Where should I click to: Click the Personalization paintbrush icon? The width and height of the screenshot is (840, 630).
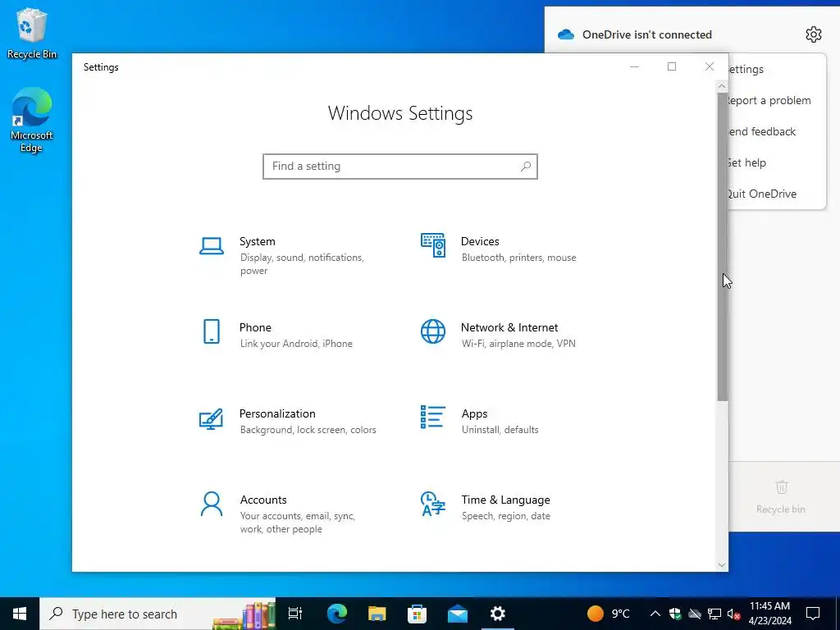point(211,419)
